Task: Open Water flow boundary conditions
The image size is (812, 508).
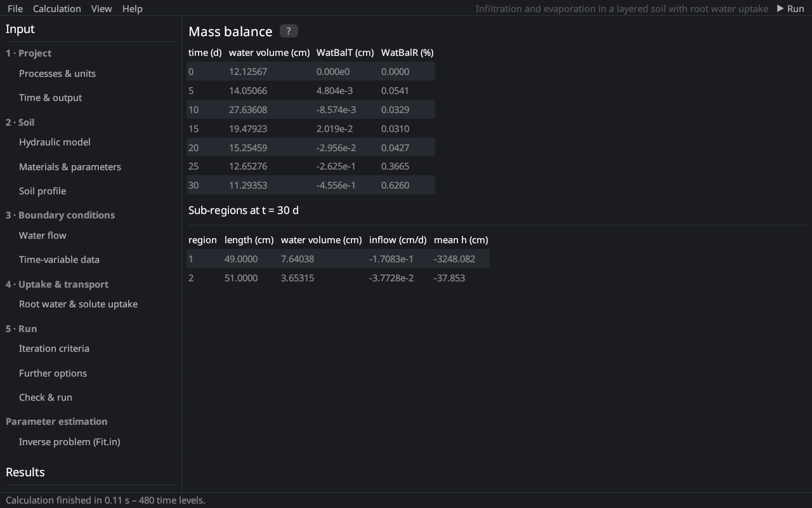Action: 43,236
